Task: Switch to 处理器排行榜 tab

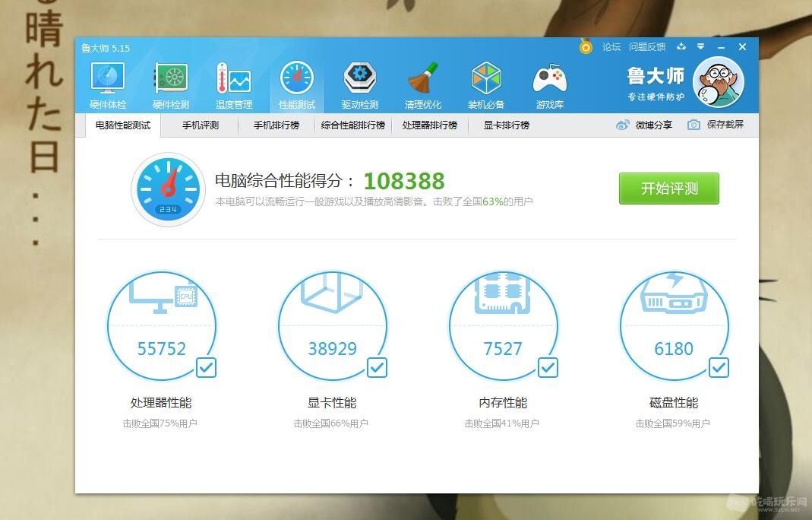Action: pos(430,125)
